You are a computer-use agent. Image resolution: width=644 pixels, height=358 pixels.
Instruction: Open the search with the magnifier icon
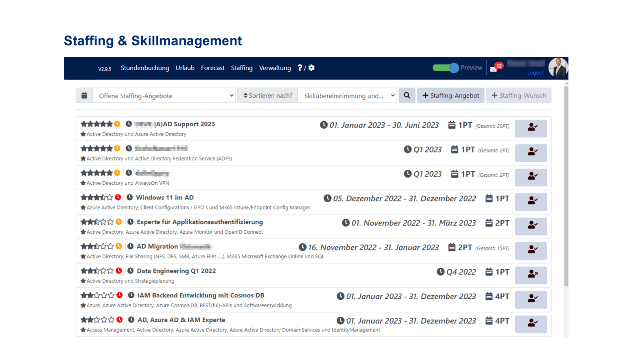coord(407,95)
